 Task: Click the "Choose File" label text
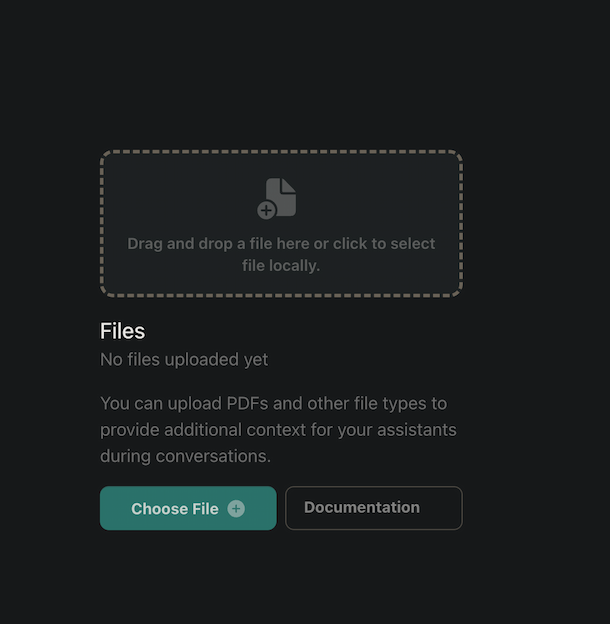[x=174, y=509]
